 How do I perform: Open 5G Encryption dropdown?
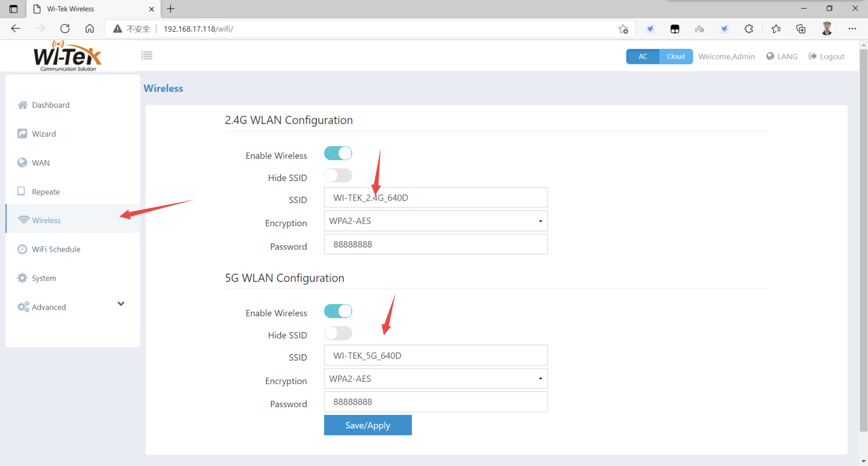pyautogui.click(x=435, y=379)
